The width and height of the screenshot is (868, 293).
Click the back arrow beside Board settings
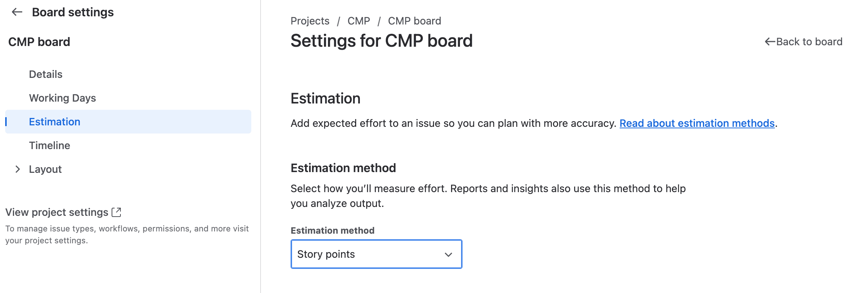click(x=17, y=12)
